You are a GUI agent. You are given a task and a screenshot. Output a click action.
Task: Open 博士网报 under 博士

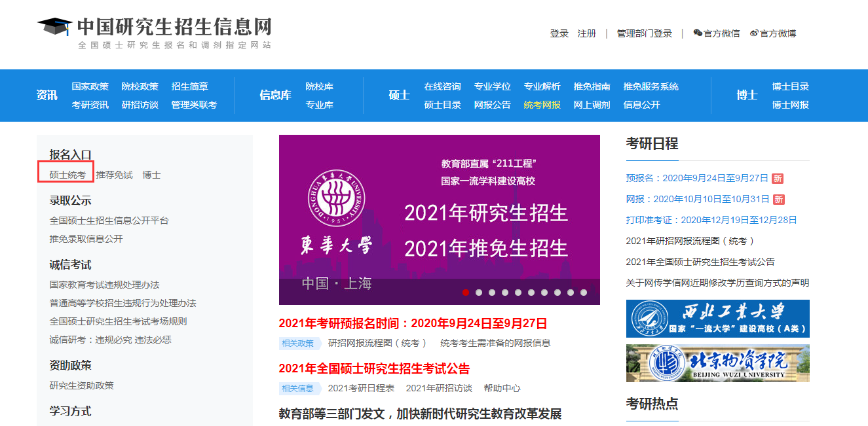[791, 105]
